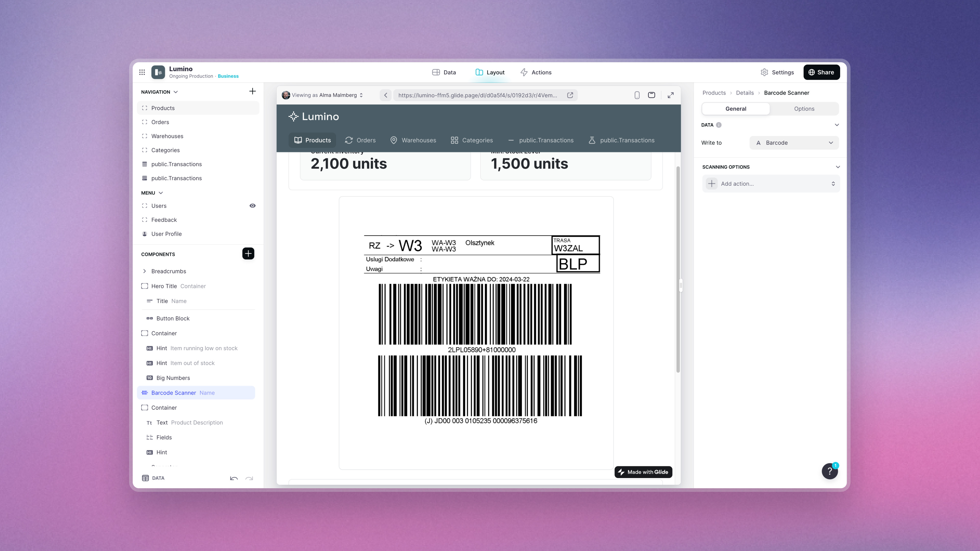Image resolution: width=980 pixels, height=551 pixels.
Task: Go back in preview browser
Action: [385, 95]
